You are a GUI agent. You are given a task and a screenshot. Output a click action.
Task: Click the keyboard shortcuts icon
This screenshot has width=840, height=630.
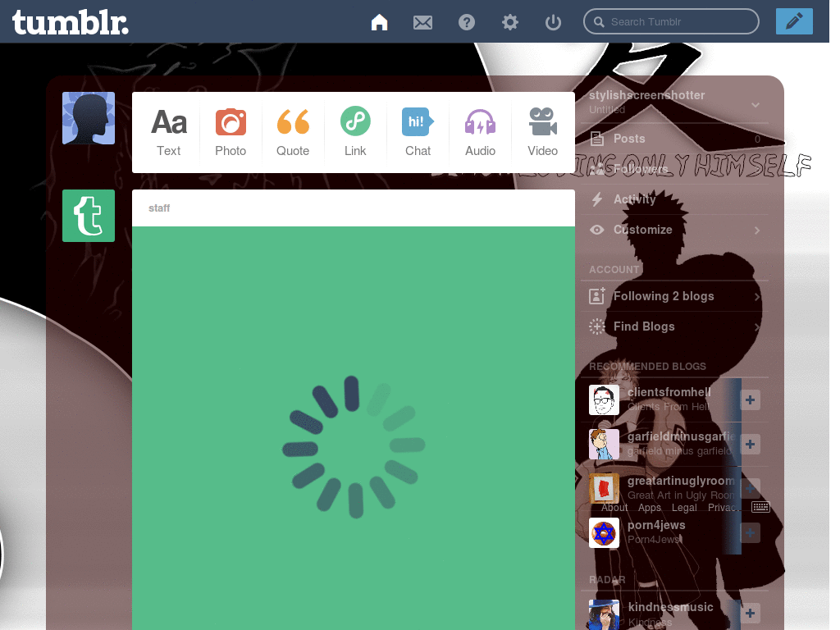760,507
